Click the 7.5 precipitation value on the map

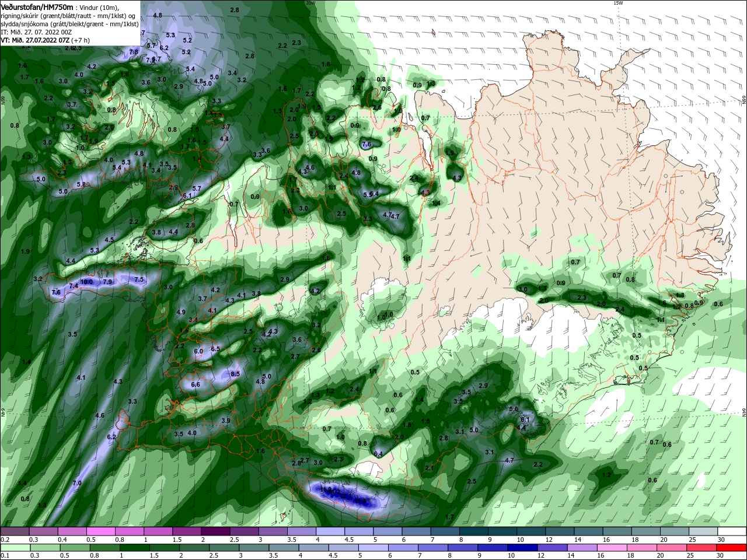click(139, 279)
